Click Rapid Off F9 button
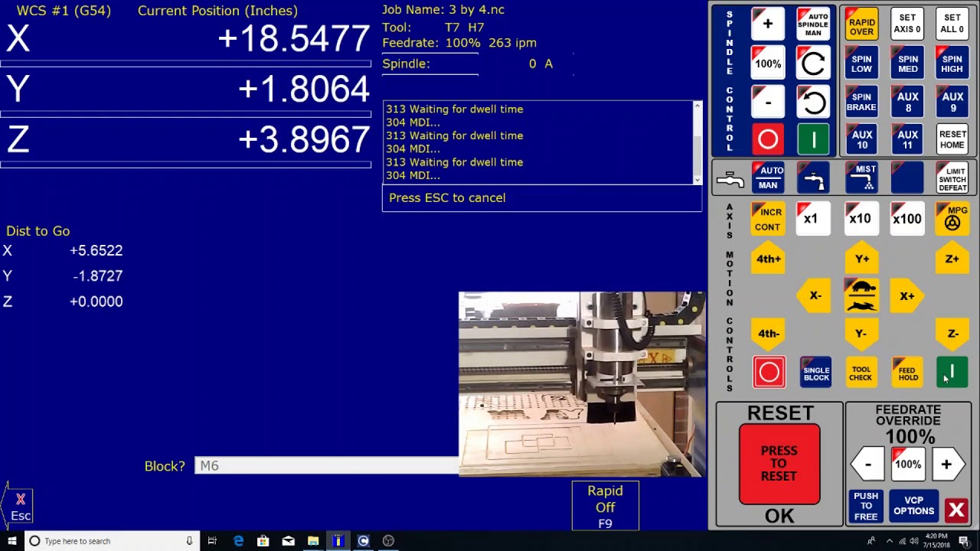This screenshot has width=980, height=551. 605,507
